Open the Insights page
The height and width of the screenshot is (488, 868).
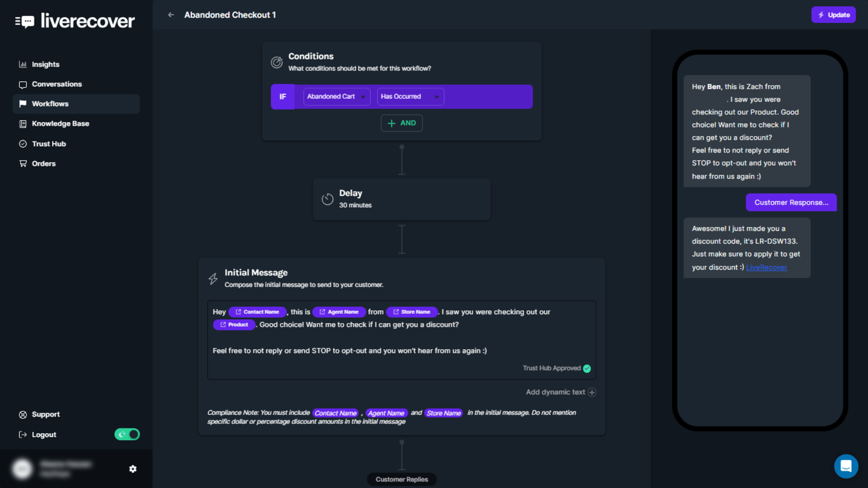(46, 65)
